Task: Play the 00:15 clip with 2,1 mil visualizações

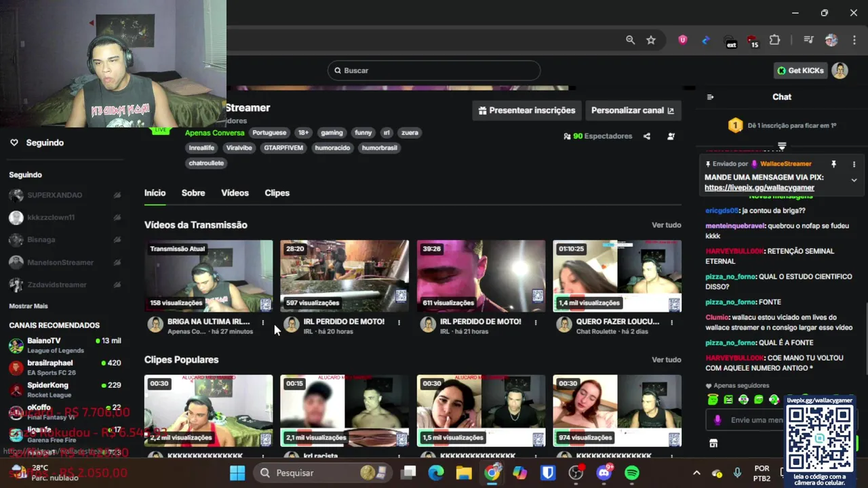Action: (x=344, y=411)
